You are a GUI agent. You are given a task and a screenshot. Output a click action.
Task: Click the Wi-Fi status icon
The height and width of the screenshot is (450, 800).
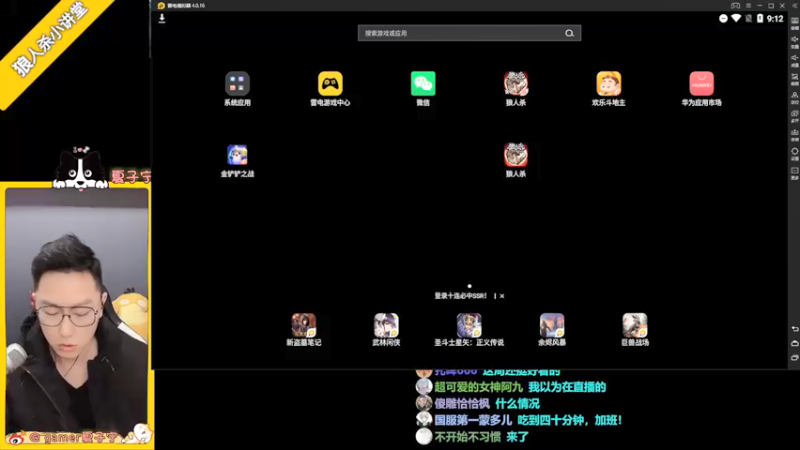tap(736, 19)
